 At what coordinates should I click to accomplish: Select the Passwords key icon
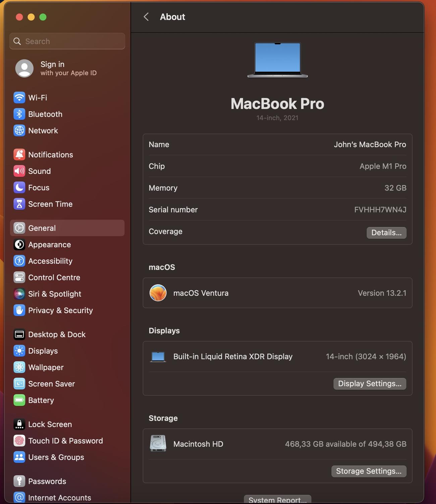point(19,481)
